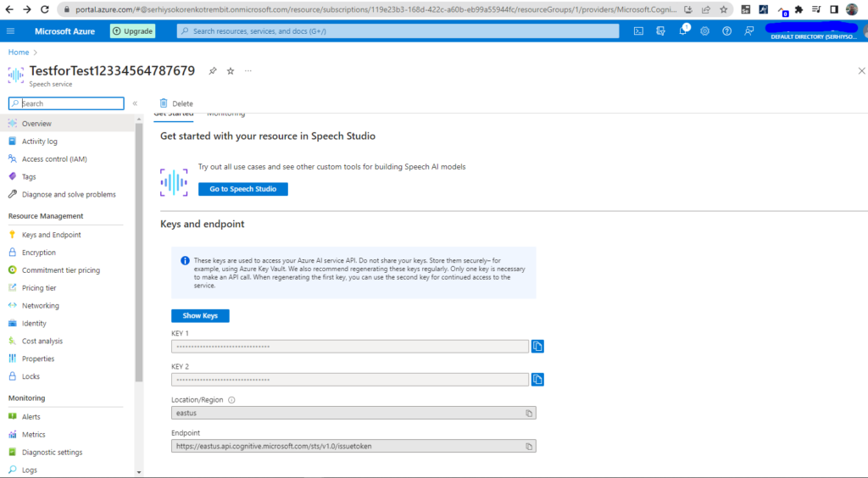
Task: Click the masked KEY 1 field
Action: tap(350, 347)
